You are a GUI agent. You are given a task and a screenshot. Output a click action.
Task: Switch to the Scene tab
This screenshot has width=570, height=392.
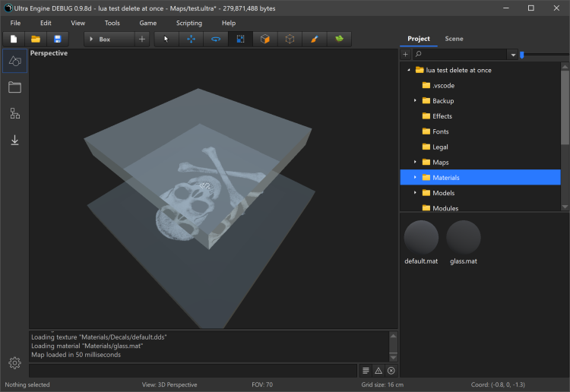pos(454,39)
